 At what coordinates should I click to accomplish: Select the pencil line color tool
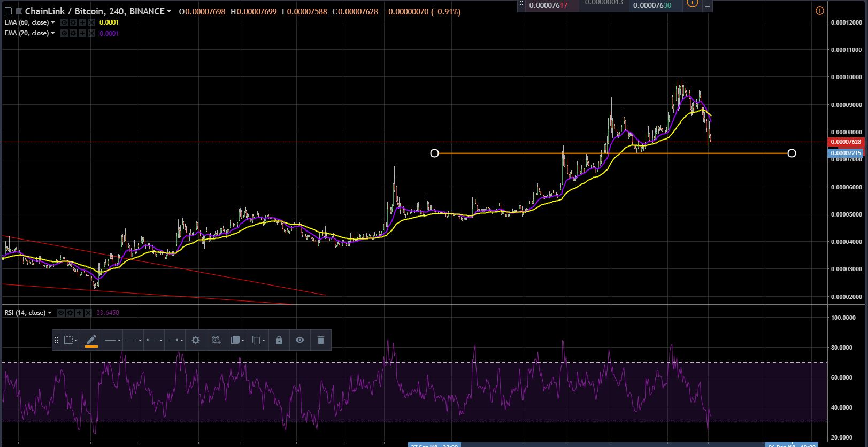pyautogui.click(x=91, y=340)
